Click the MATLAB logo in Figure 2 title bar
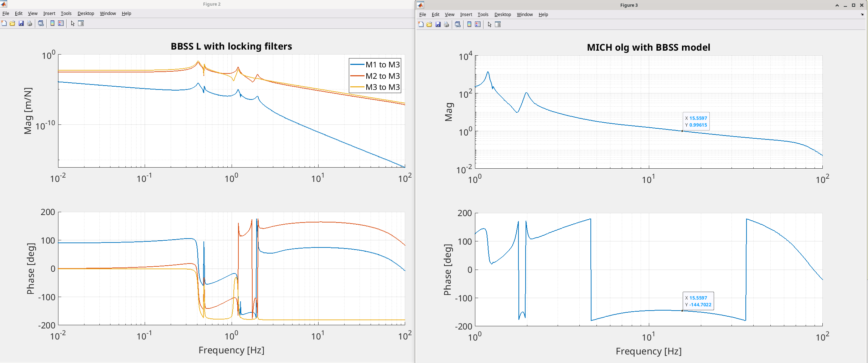Viewport: 868px width, 363px height. (x=4, y=4)
